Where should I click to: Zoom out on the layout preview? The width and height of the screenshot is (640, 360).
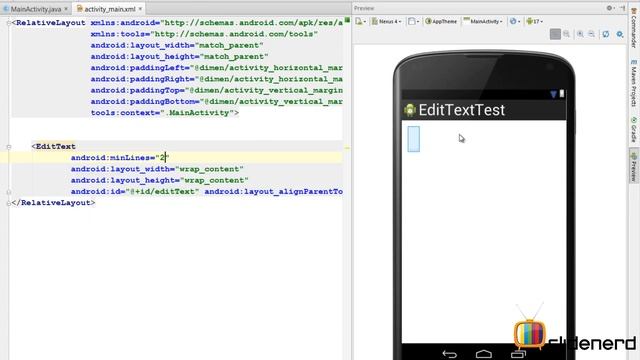[x=591, y=34]
